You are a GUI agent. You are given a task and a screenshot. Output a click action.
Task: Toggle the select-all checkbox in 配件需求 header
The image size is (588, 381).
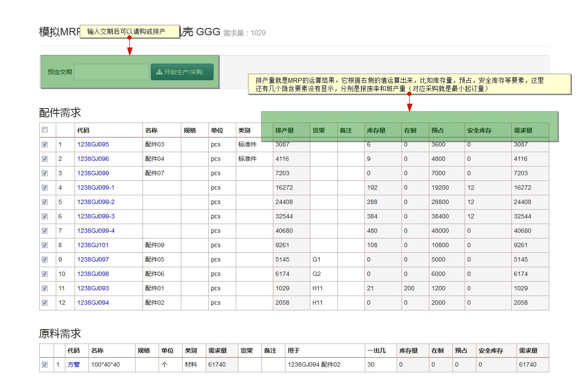coord(44,130)
